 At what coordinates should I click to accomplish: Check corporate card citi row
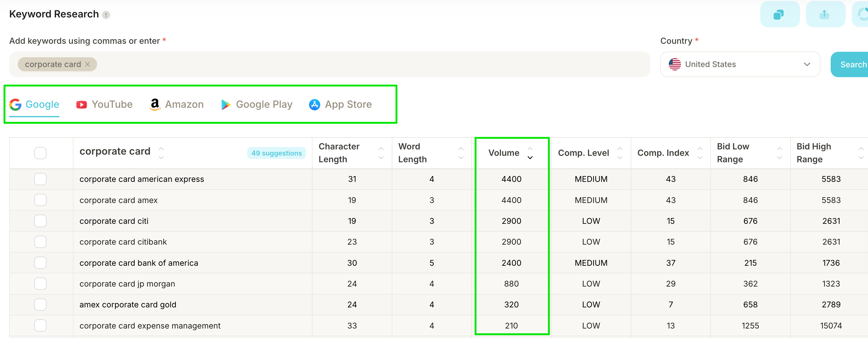(40, 221)
